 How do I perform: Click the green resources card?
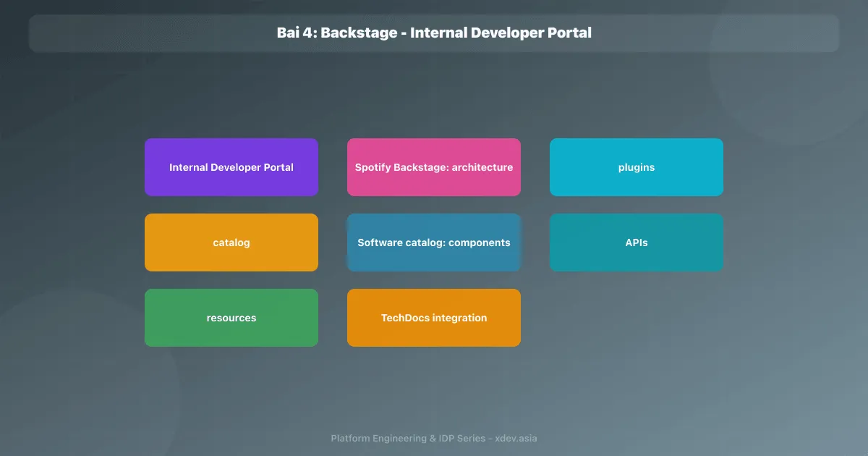231,318
